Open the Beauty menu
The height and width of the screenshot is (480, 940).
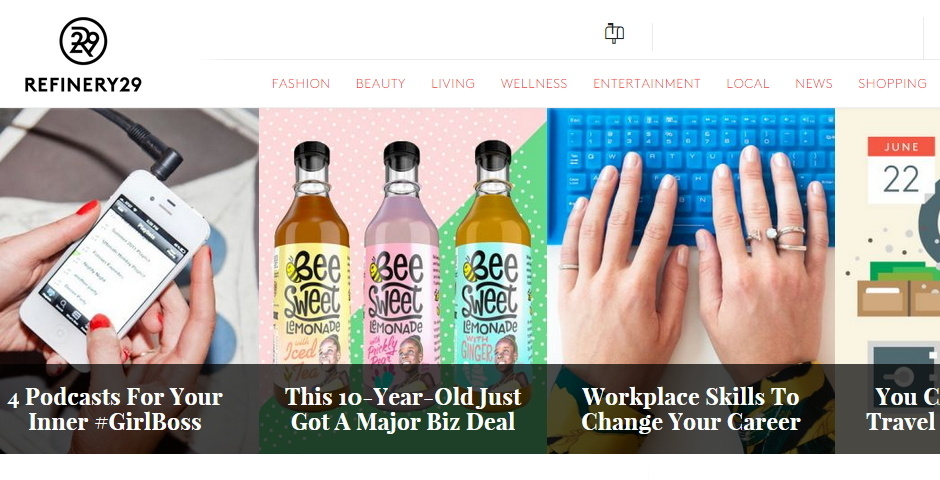pos(381,83)
